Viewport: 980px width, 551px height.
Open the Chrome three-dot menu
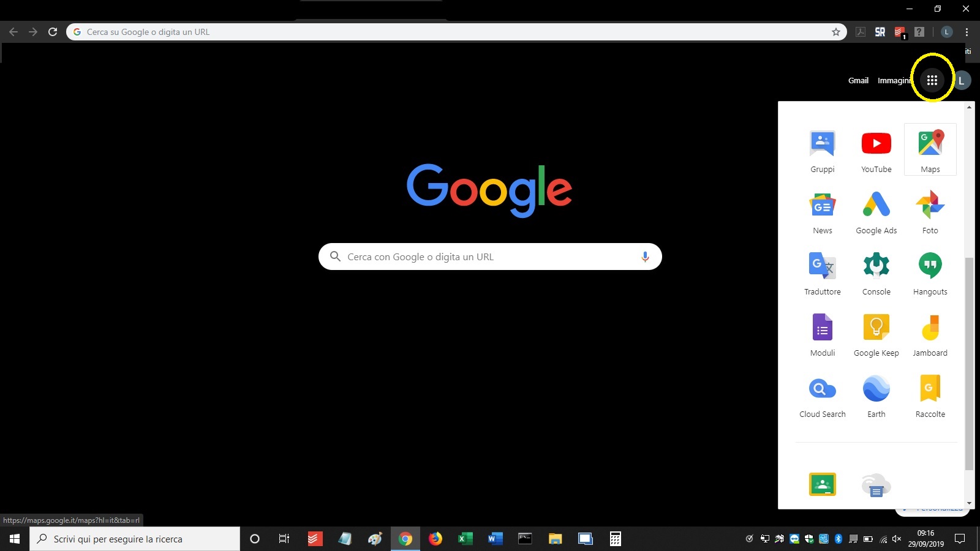967,32
